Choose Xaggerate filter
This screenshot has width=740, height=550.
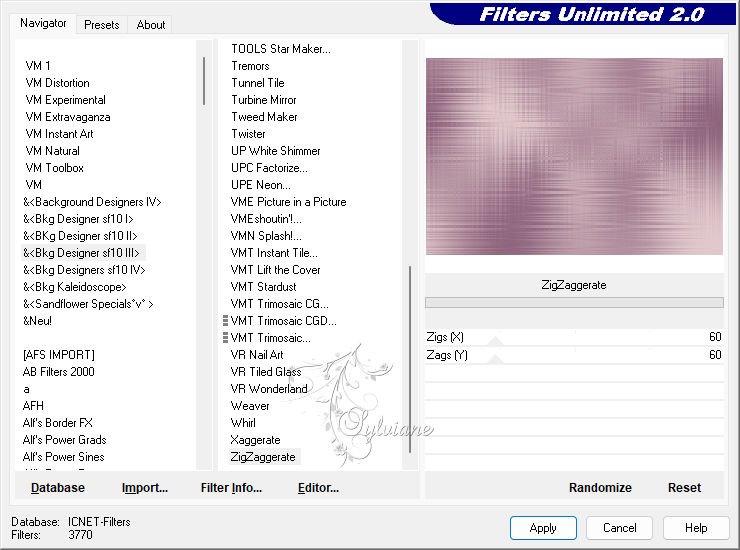coord(255,440)
